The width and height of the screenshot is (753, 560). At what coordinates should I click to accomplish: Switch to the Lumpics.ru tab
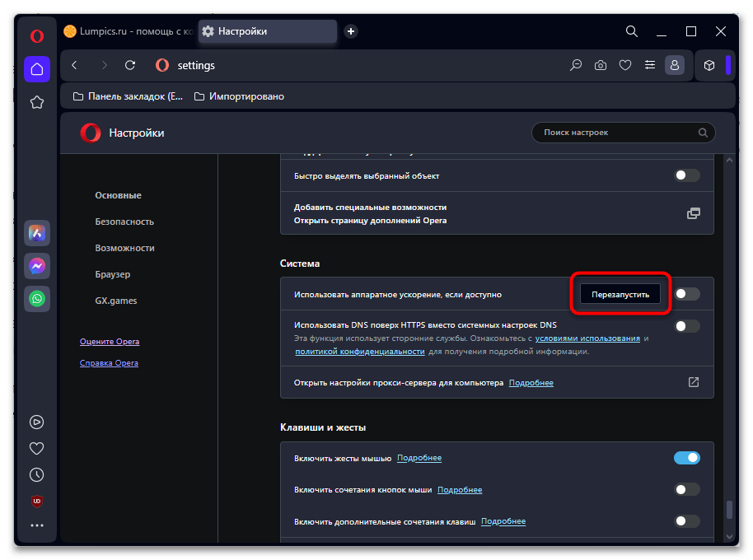tap(129, 31)
